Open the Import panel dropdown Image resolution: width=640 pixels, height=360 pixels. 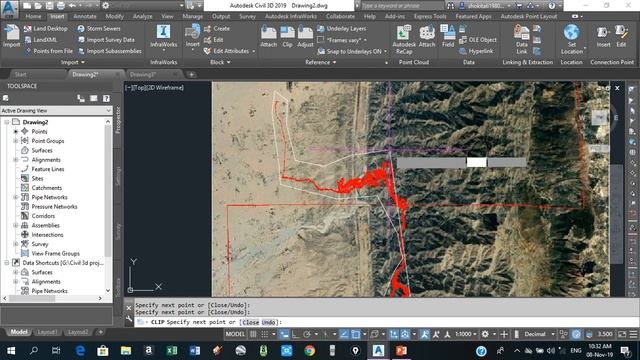coord(73,62)
